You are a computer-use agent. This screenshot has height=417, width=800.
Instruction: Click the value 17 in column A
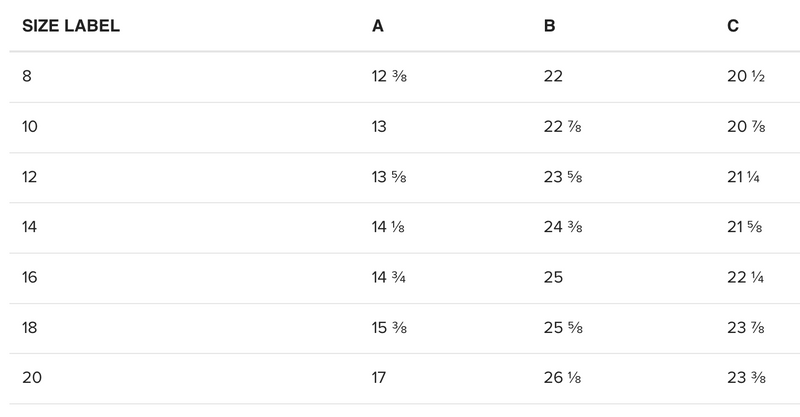point(379,378)
